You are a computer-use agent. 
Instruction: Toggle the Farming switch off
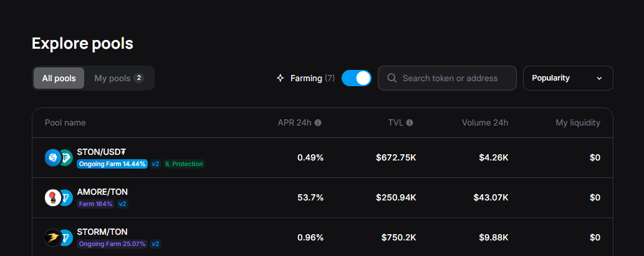click(356, 78)
